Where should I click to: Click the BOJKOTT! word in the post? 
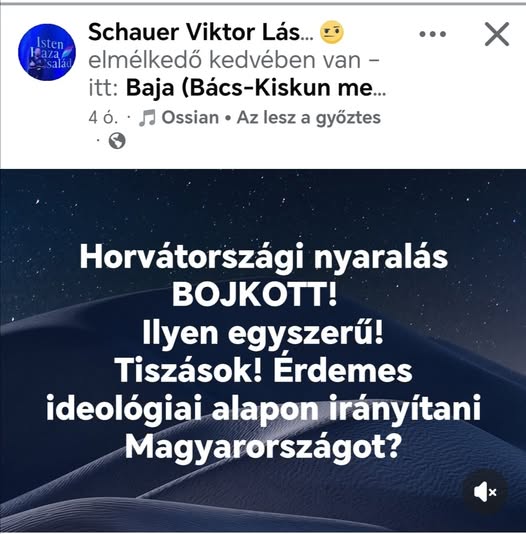coord(255,295)
